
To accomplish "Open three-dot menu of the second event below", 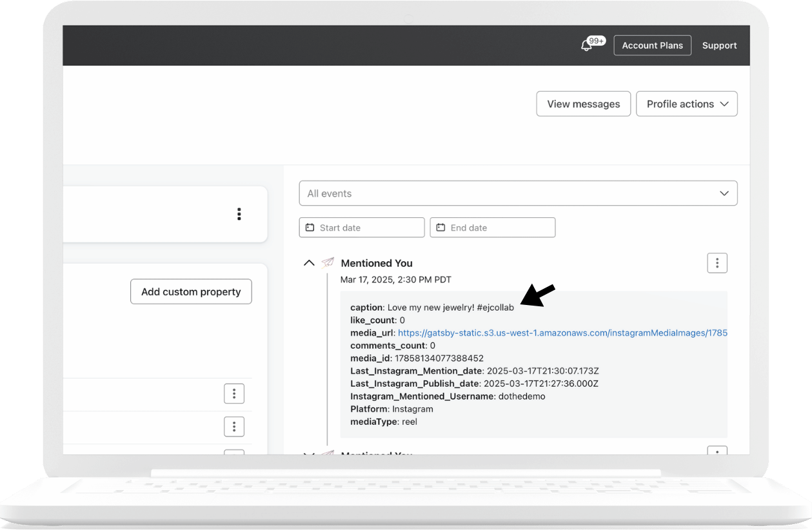I will [717, 451].
